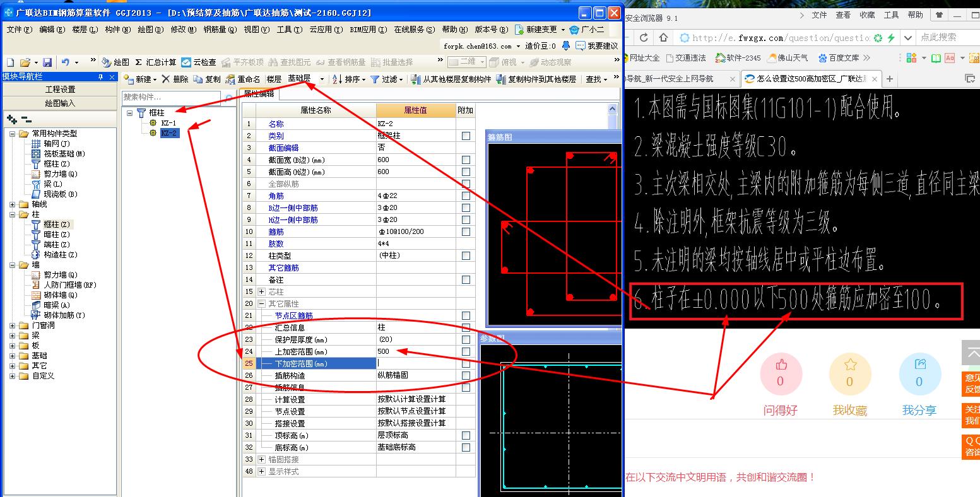
Task: Toggle 附加 checkbox for 柱类型 row
Action: click(x=466, y=255)
